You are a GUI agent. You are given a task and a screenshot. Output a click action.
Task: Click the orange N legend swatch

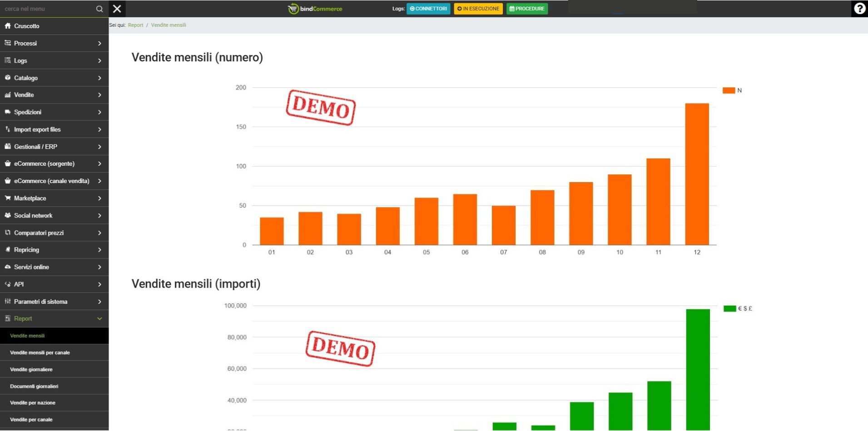pos(729,90)
